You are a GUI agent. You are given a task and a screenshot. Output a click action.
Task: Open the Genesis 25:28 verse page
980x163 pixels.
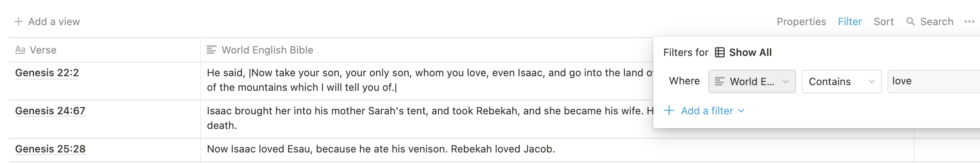50,149
